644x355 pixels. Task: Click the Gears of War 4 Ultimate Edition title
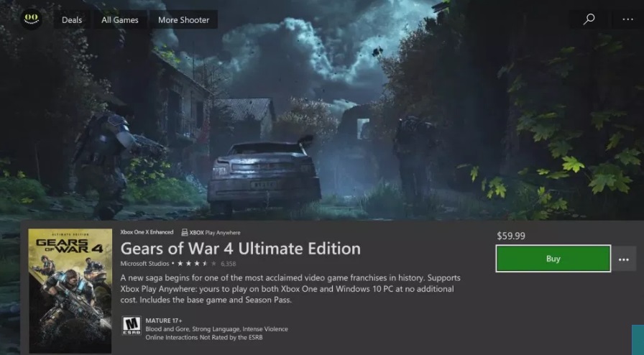(240, 249)
